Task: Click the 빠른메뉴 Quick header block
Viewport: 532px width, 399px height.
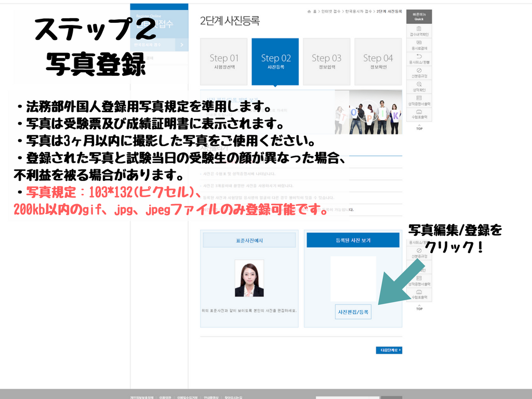Action: (x=419, y=17)
